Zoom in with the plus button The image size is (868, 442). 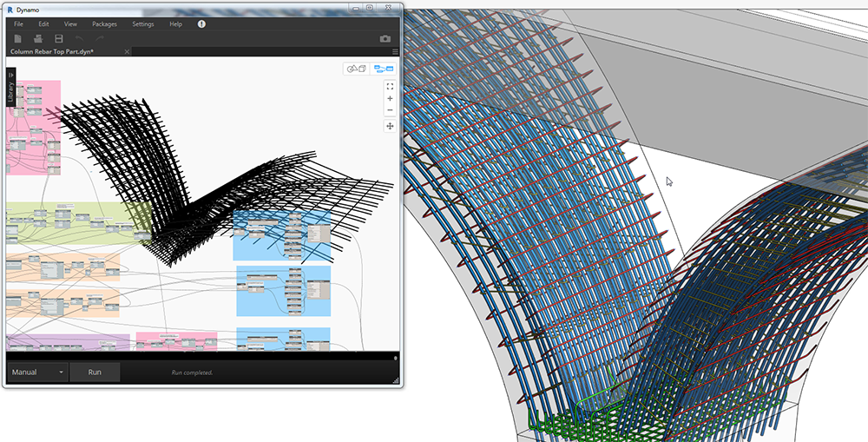click(390, 99)
